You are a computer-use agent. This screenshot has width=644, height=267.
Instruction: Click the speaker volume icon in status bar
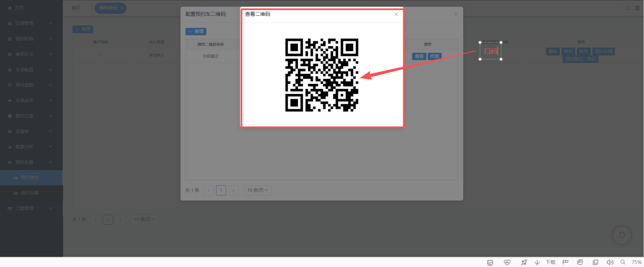coord(610,262)
